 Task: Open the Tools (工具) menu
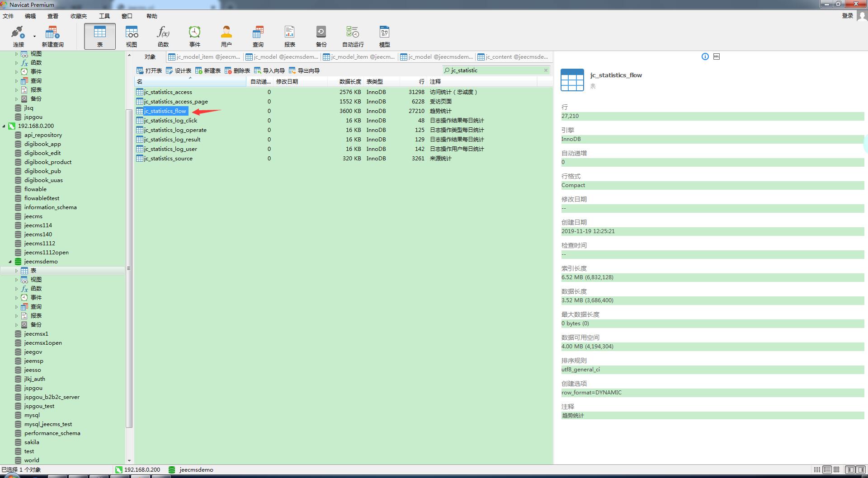tap(104, 16)
